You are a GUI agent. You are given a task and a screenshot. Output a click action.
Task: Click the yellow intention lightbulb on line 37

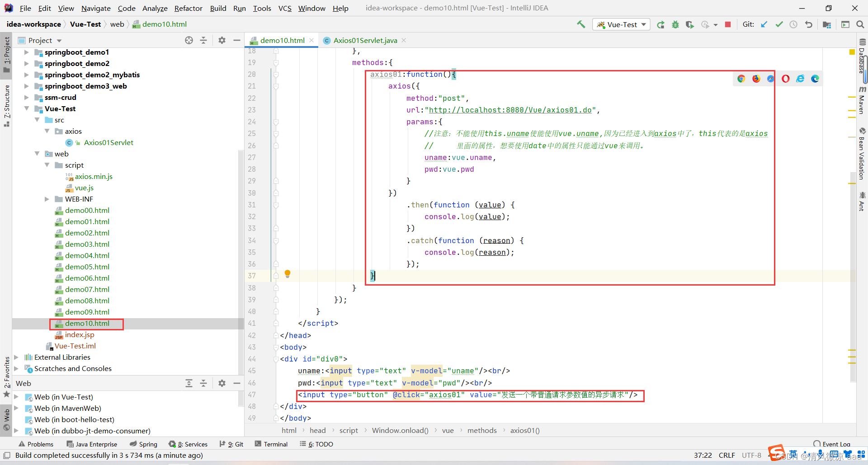[288, 274]
